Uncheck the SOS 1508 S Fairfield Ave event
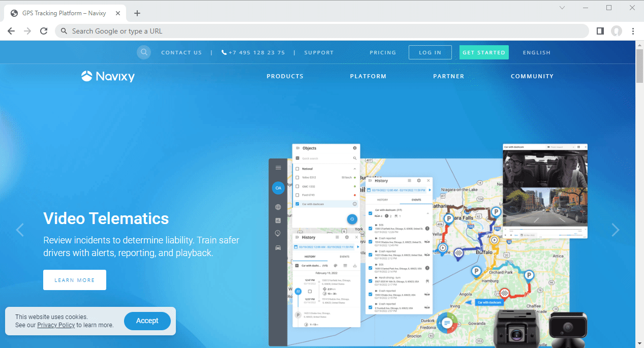644x348 pixels. coord(370,229)
